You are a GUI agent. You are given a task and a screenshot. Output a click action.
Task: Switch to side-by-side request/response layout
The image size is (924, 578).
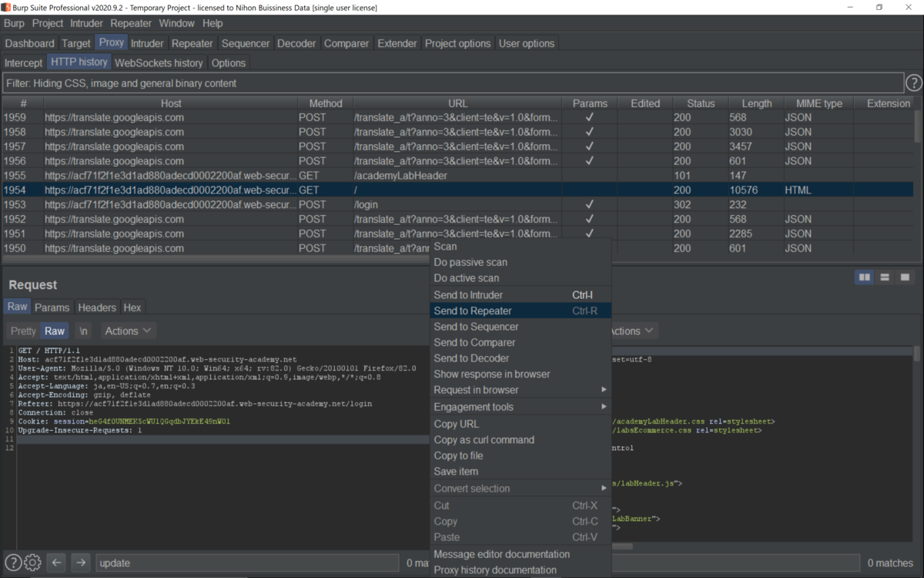point(865,277)
